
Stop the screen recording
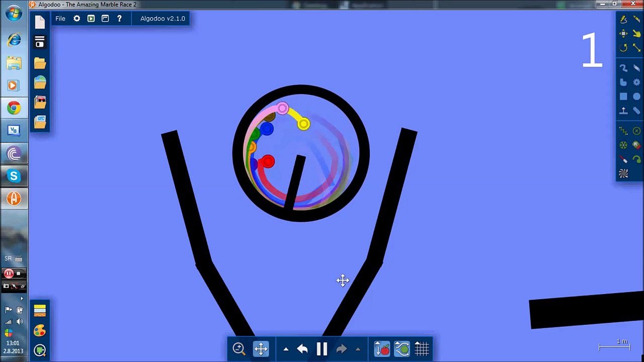[x=19, y=274]
